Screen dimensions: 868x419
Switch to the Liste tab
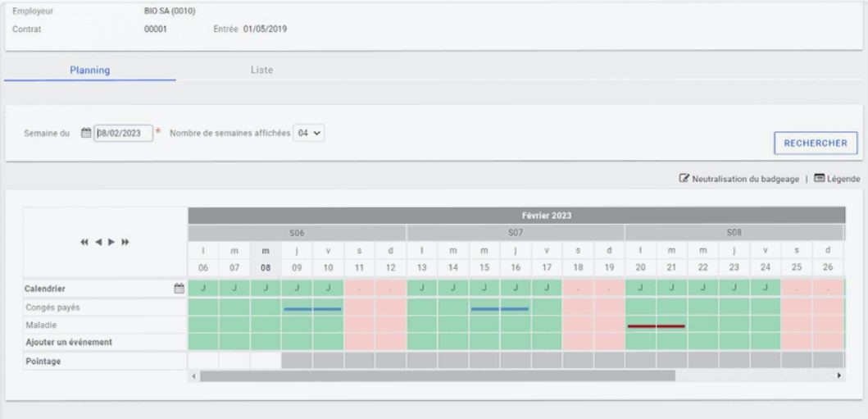[x=261, y=71]
